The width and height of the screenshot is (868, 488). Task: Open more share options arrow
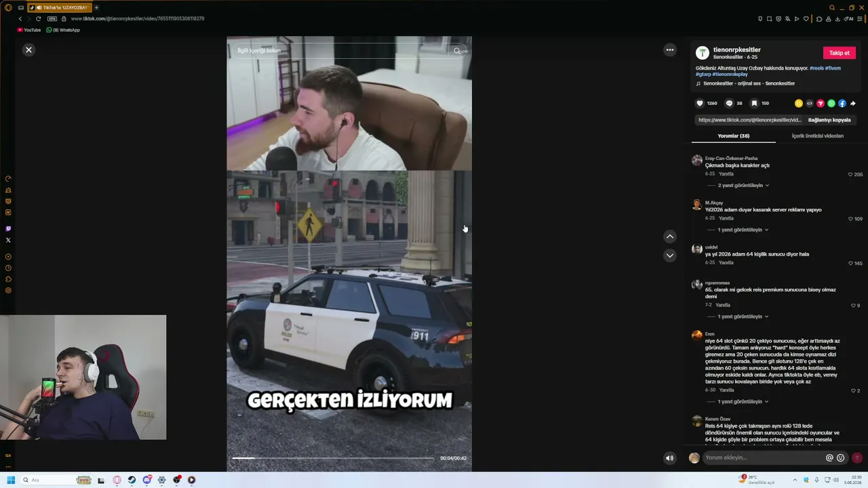(x=853, y=103)
